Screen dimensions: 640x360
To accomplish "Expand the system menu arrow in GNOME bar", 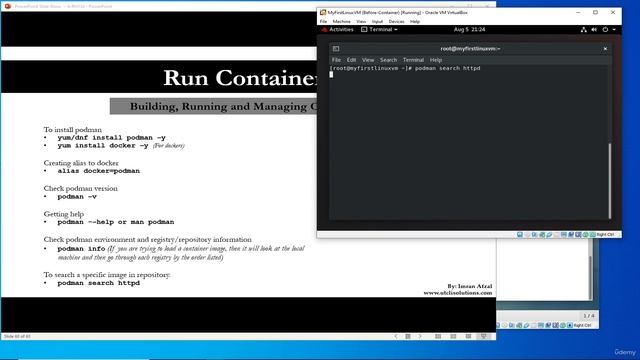I will 614,29.
